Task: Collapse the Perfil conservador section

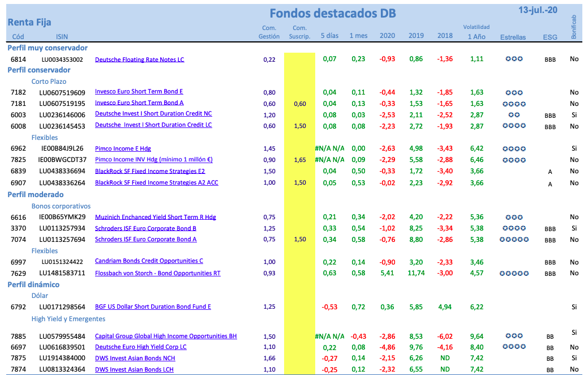Action: (38, 70)
